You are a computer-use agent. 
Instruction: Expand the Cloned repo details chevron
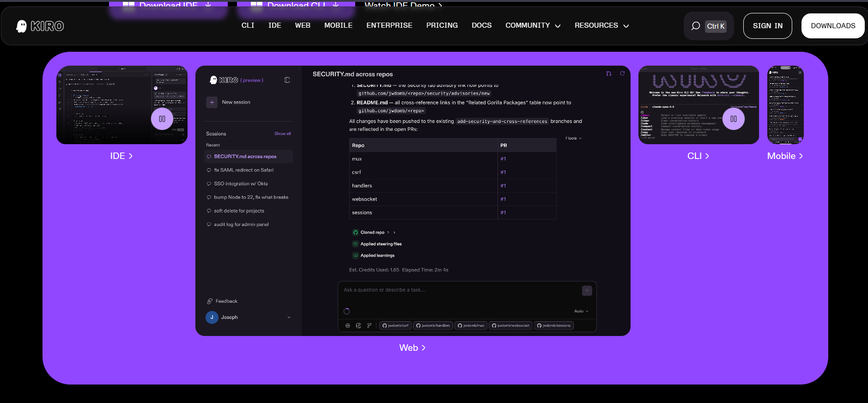[394, 232]
